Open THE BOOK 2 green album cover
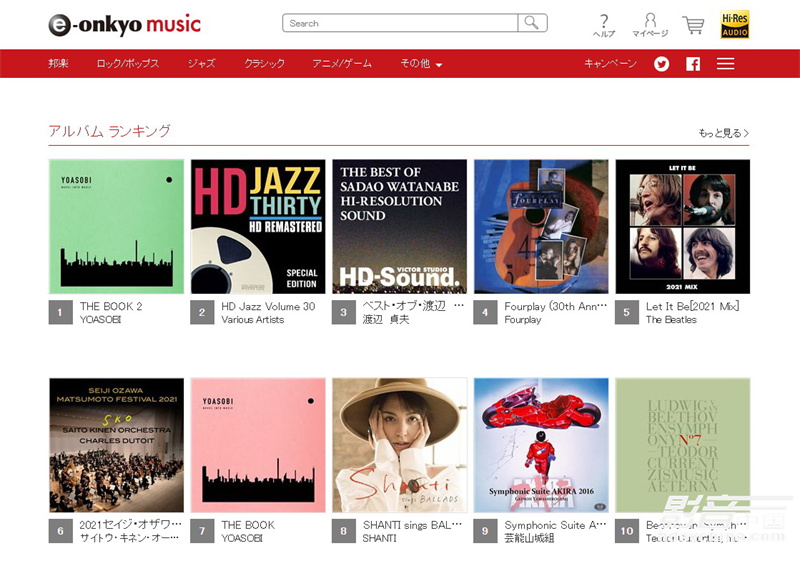The width and height of the screenshot is (800, 581). click(116, 226)
